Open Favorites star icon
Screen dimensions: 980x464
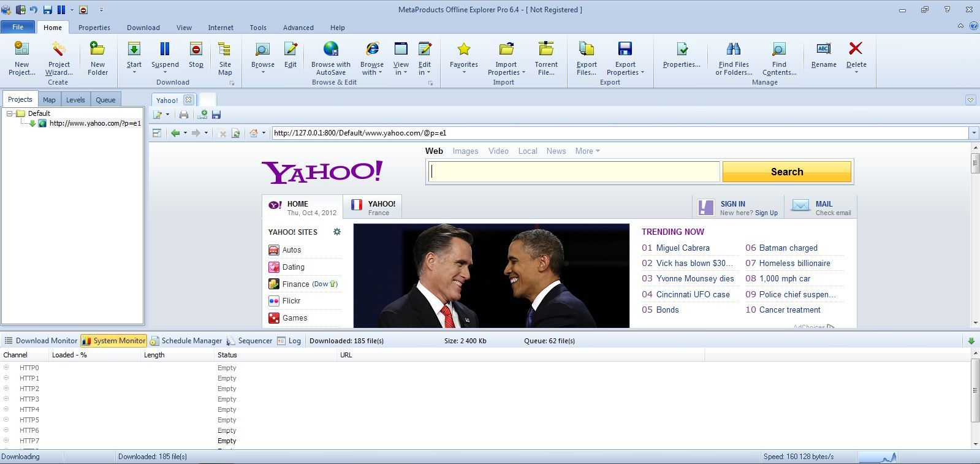pyautogui.click(x=464, y=49)
